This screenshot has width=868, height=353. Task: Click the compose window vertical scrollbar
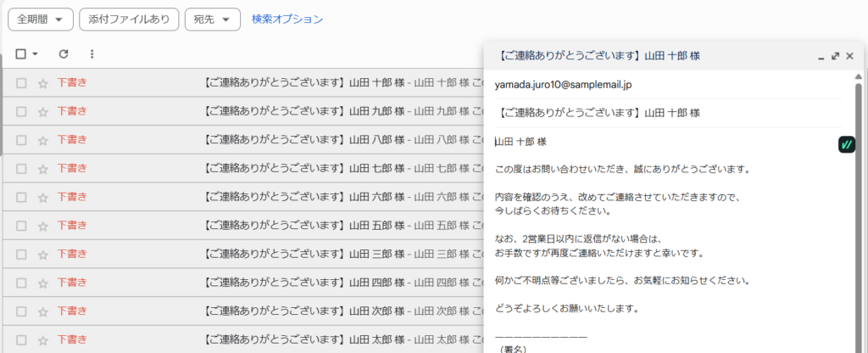[x=858, y=212]
